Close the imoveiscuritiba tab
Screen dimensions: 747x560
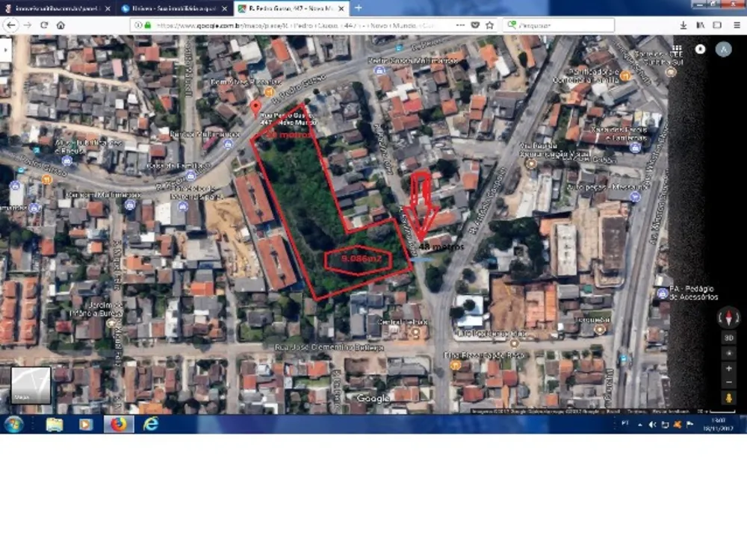coord(108,8)
